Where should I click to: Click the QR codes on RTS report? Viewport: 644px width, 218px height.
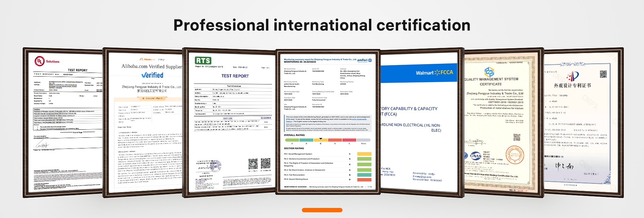click(259, 164)
